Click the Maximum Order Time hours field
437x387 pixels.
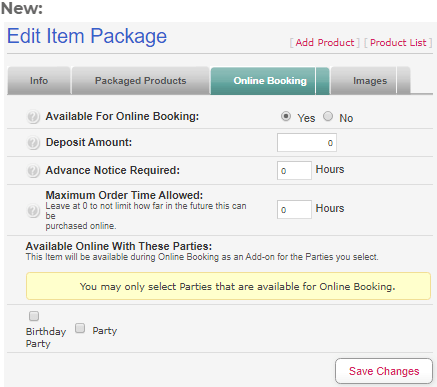click(294, 210)
